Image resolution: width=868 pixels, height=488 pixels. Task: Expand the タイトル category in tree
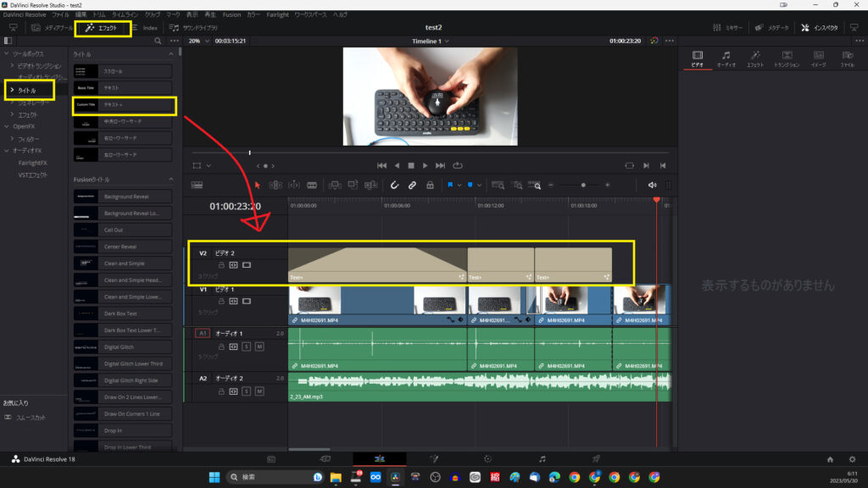click(x=12, y=90)
